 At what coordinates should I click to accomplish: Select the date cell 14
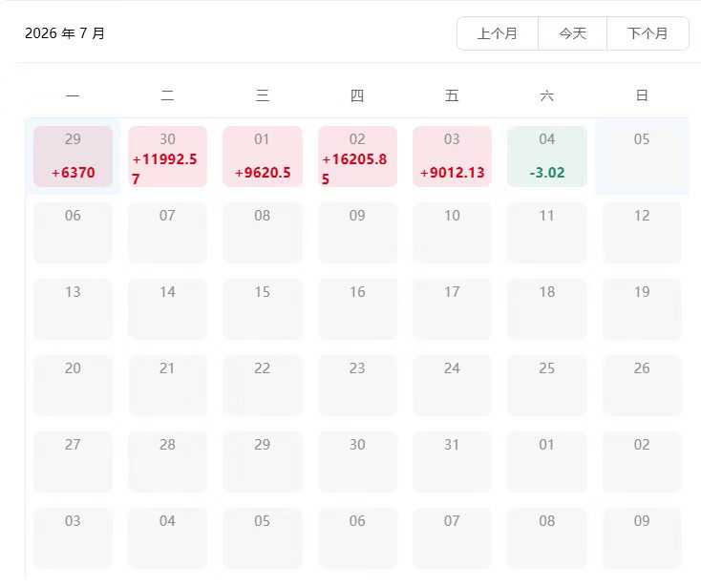[x=168, y=309]
